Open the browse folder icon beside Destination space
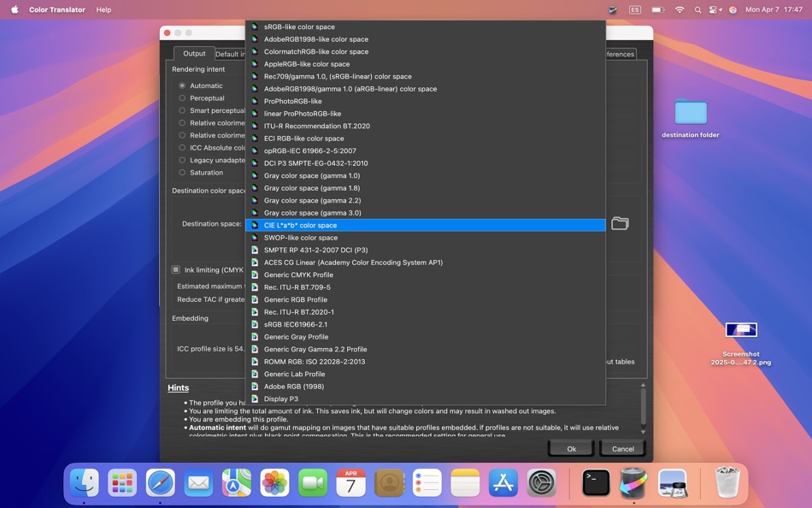Screen dimensions: 812x508 620,223
